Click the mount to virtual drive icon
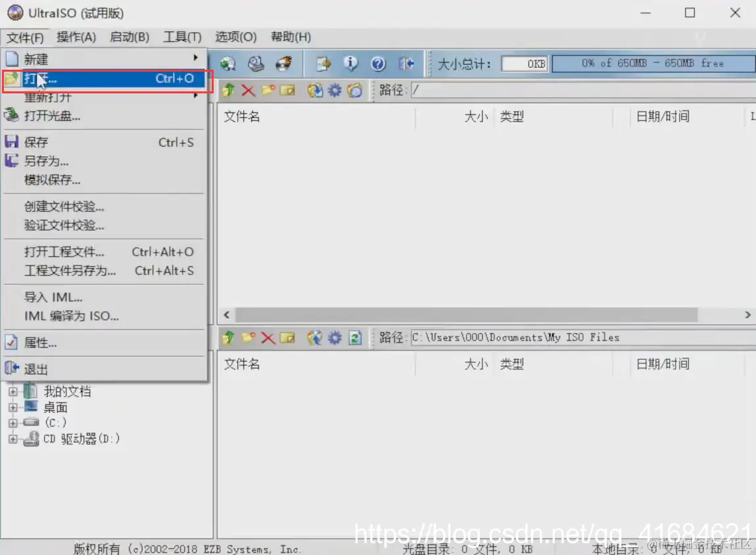This screenshot has height=555, width=756. click(x=256, y=64)
